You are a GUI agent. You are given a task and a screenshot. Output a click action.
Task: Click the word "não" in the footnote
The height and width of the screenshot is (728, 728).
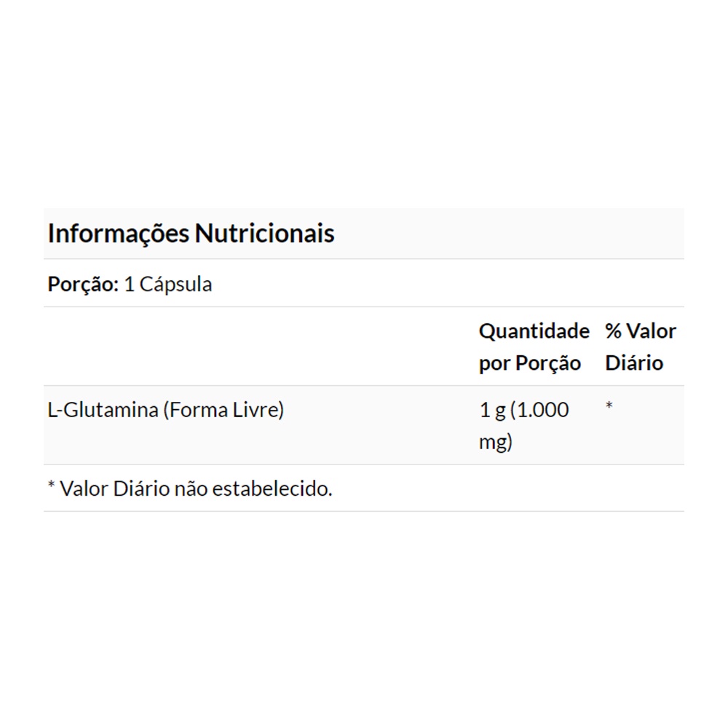191,488
